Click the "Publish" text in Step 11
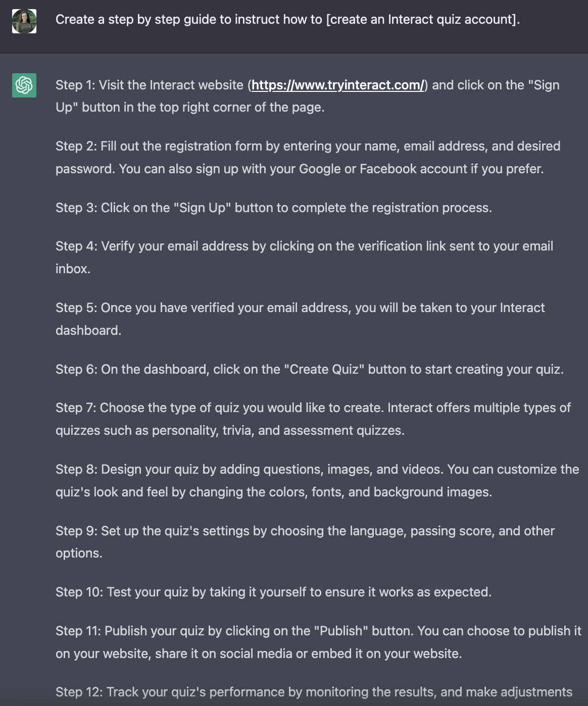Viewport: 588px width, 706px height. (x=341, y=631)
